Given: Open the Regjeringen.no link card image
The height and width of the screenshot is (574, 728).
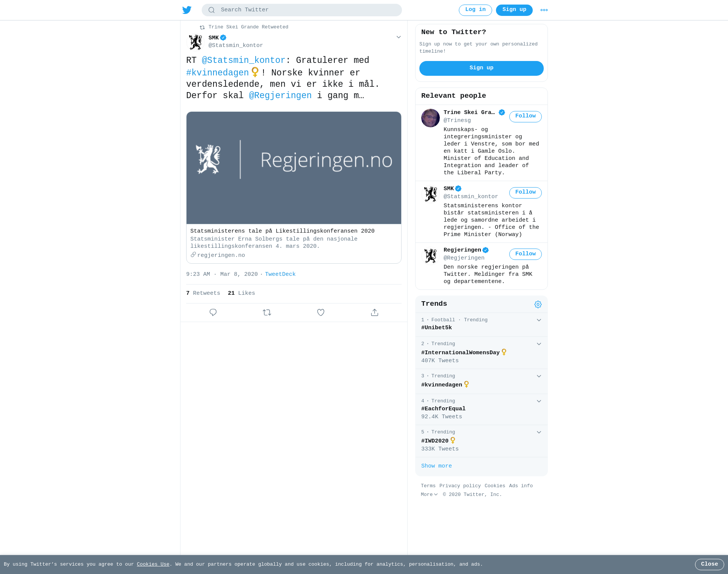Looking at the screenshot, I should tap(294, 168).
